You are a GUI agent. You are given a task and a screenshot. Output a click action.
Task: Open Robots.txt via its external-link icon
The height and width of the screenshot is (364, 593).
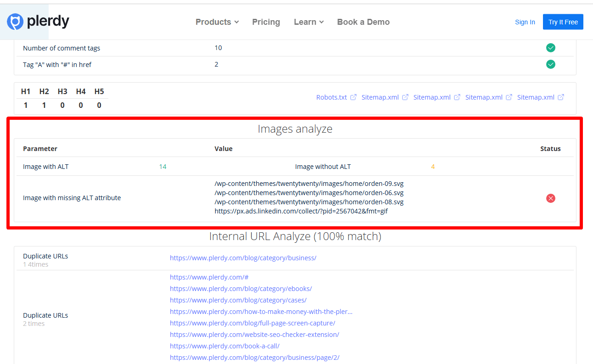[x=353, y=97]
